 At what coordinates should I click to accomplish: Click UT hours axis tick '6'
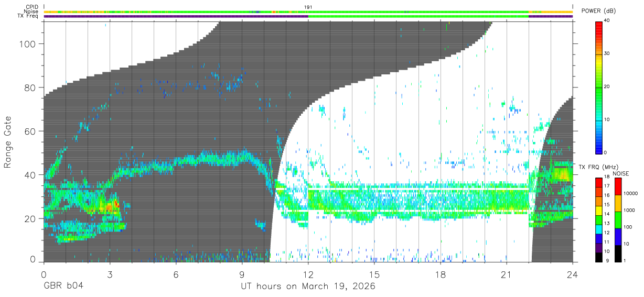(x=176, y=274)
